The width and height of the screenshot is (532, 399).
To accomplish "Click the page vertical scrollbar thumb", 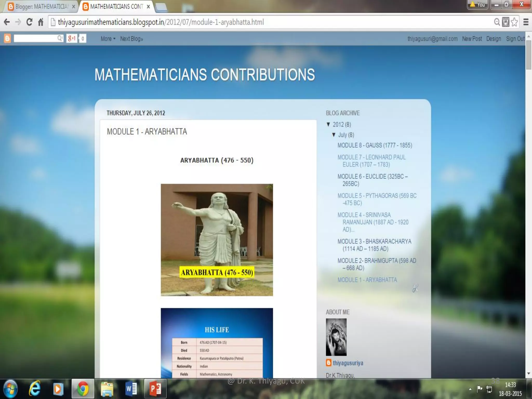I will click(x=529, y=55).
